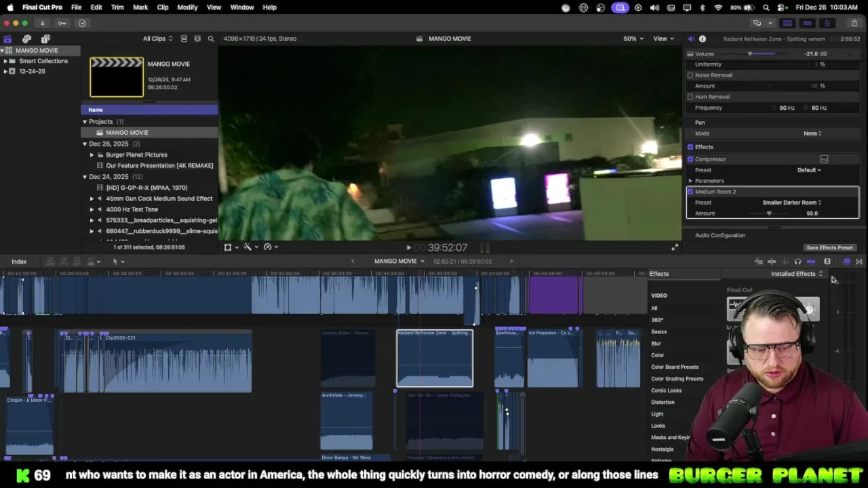Go back in timeline history
The width and height of the screenshot is (868, 488).
point(353,262)
